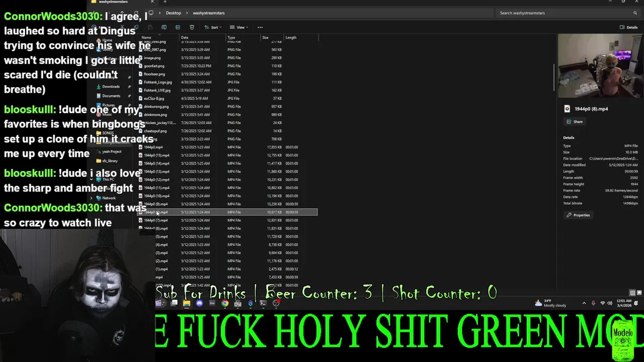
Task: Open the Live app taskbar icon
Action: point(212,303)
